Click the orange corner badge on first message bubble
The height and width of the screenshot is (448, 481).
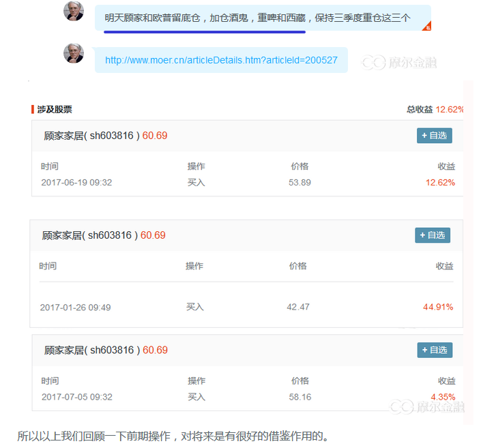[x=427, y=27]
